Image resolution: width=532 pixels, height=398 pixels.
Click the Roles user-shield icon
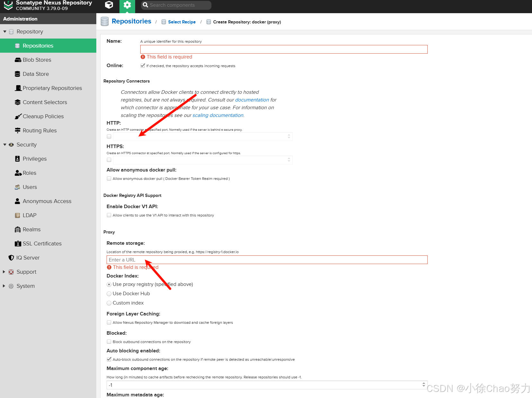18,173
